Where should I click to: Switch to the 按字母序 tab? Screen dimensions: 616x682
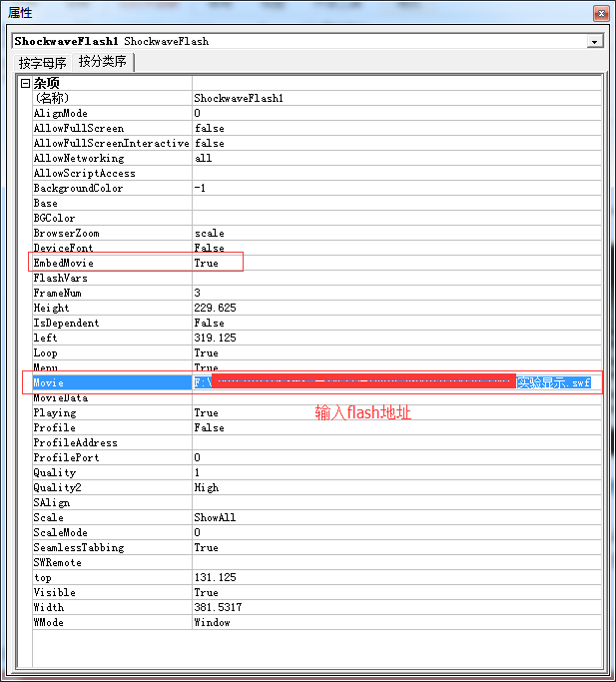[42, 63]
